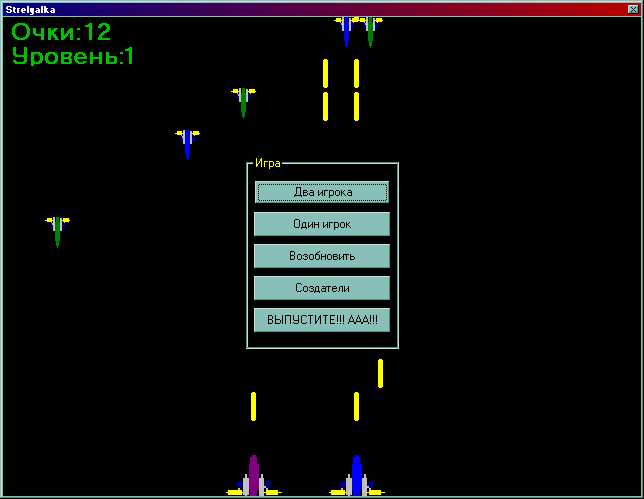Click the blue enemy ship at the top edge
The height and width of the screenshot is (499, 644).
pyautogui.click(x=346, y=31)
